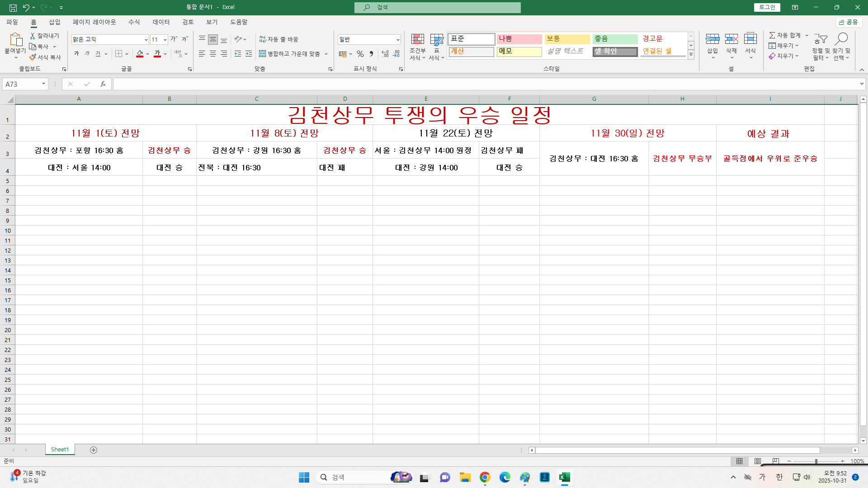868x488 pixels.
Task: Open the File (파일) tab
Action: click(x=12, y=22)
